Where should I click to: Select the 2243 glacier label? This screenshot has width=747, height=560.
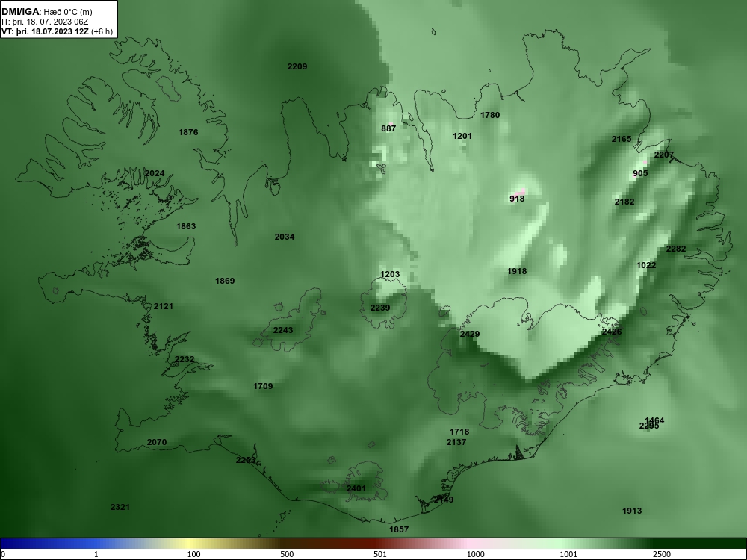[x=283, y=330]
